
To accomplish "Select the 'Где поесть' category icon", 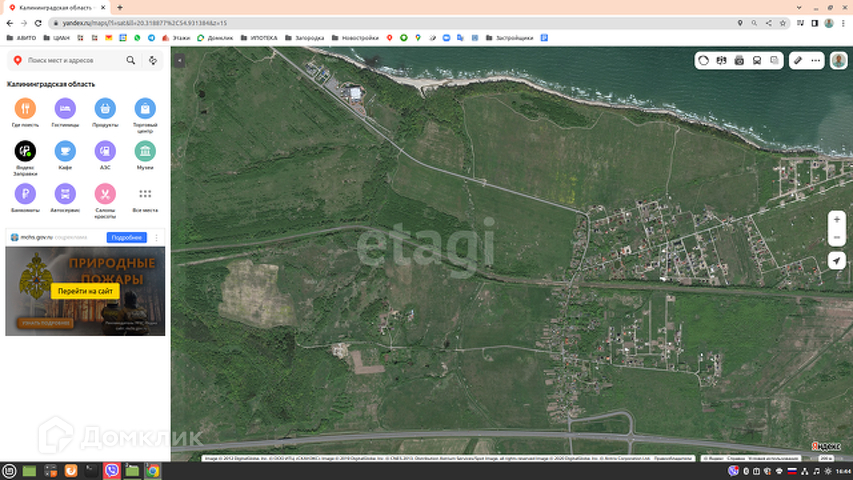I will [x=25, y=108].
